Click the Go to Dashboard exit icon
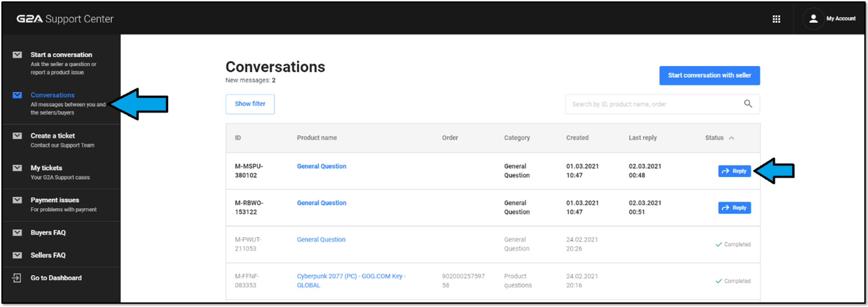The width and height of the screenshot is (868, 307). click(x=17, y=278)
